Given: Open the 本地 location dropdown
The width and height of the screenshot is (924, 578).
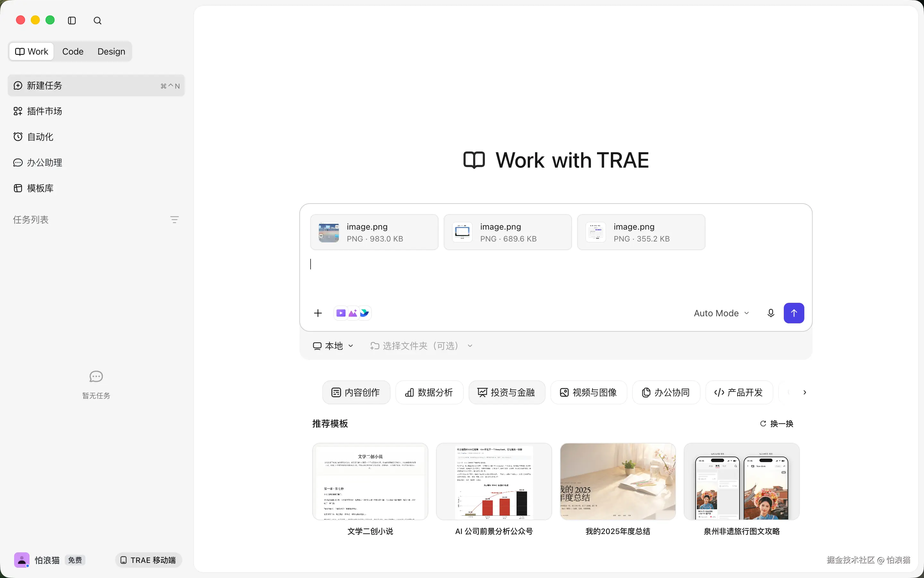Looking at the screenshot, I should (x=333, y=346).
